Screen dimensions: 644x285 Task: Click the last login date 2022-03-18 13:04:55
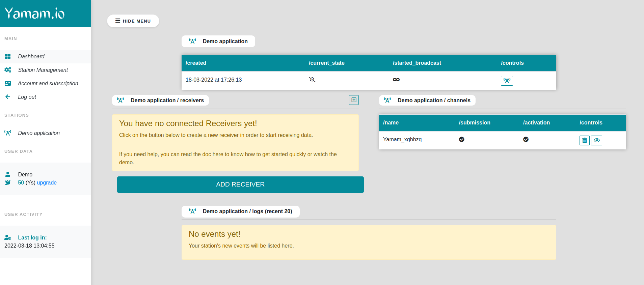click(29, 246)
